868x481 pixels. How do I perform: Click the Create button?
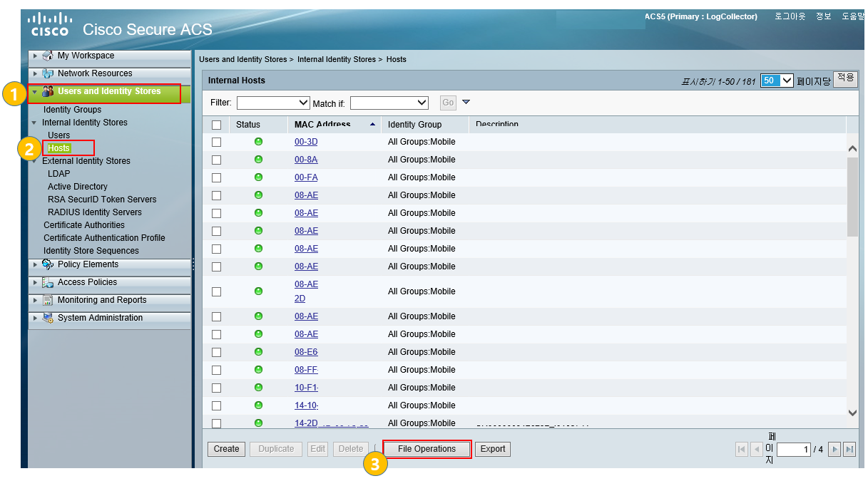(x=226, y=449)
